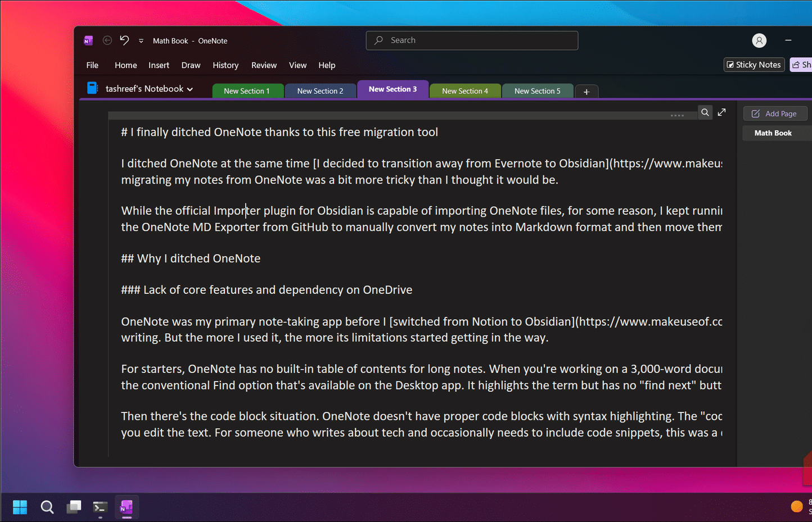Open Windows taskbar Search

click(x=47, y=507)
